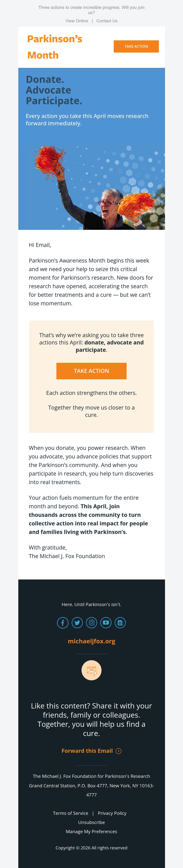
Task: Click the Unsubscribe link
Action: [91, 822]
